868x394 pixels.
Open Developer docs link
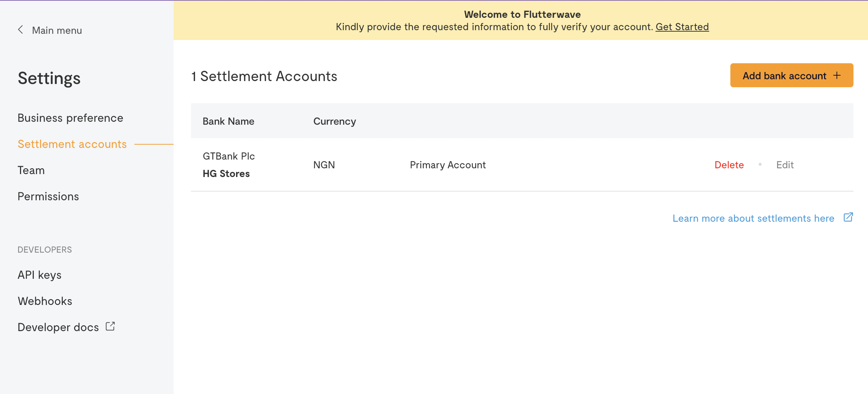click(58, 327)
